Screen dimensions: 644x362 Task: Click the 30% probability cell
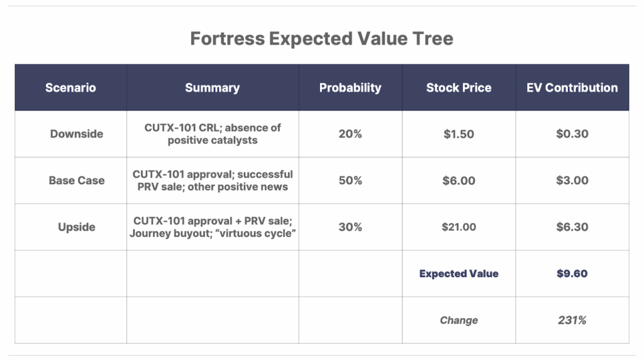(350, 227)
